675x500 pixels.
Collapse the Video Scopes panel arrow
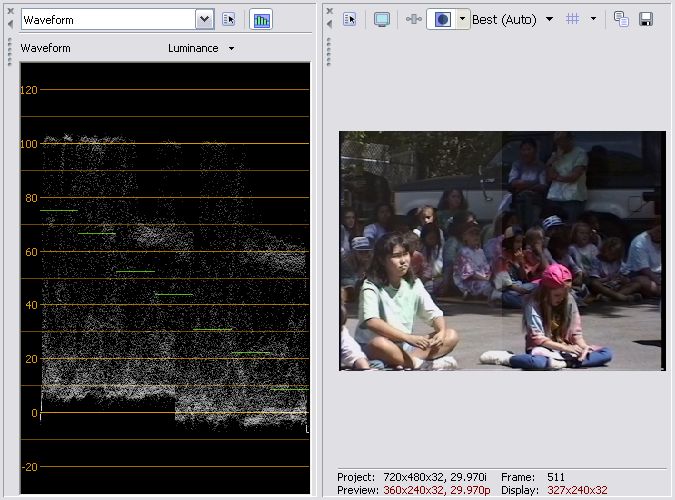pos(10,25)
